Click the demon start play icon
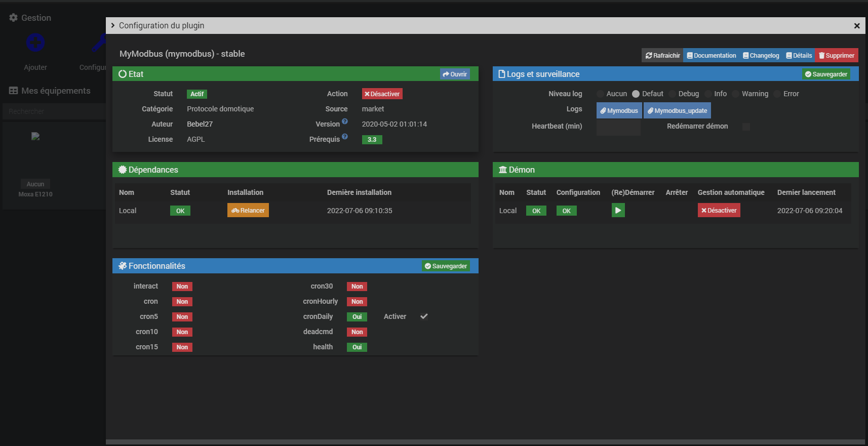 618,211
